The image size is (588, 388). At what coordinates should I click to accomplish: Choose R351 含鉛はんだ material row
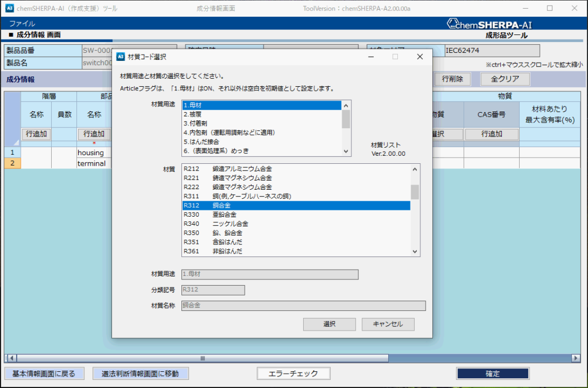tap(296, 242)
